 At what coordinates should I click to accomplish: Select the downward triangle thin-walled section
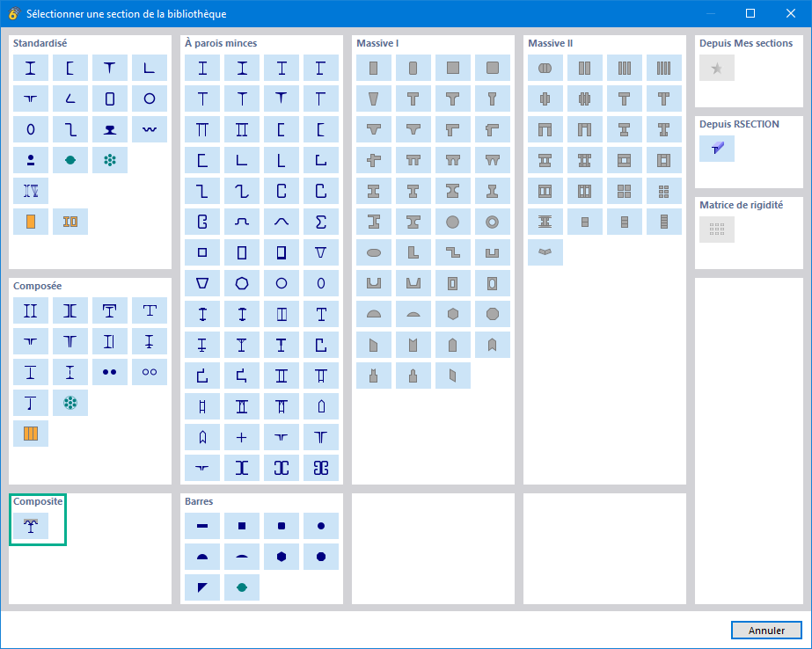tap(320, 252)
